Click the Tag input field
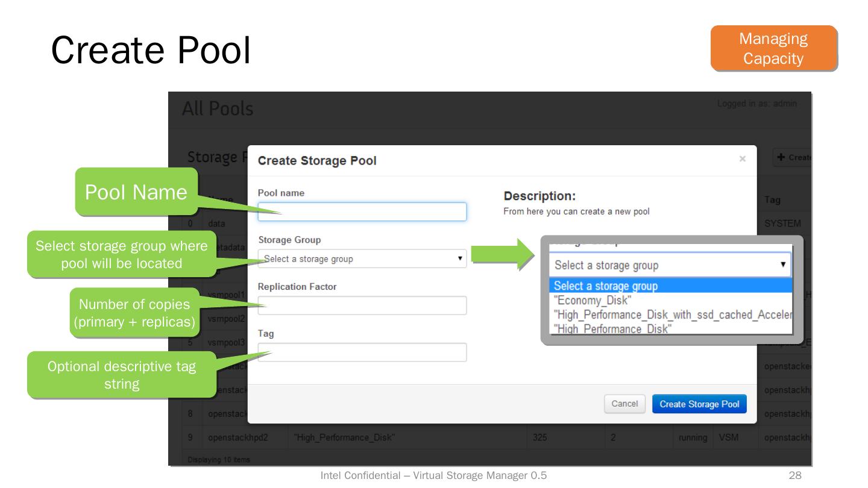 pyautogui.click(x=362, y=352)
